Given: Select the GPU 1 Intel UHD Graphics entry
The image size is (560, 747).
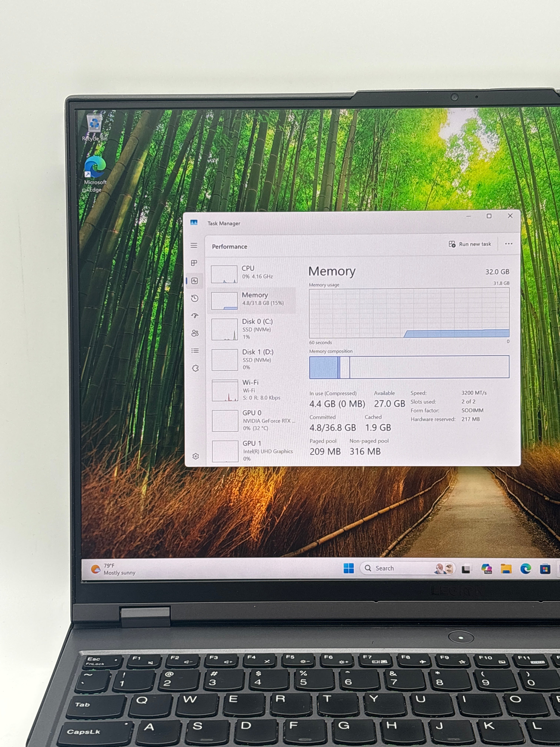Looking at the screenshot, I should click(x=253, y=451).
